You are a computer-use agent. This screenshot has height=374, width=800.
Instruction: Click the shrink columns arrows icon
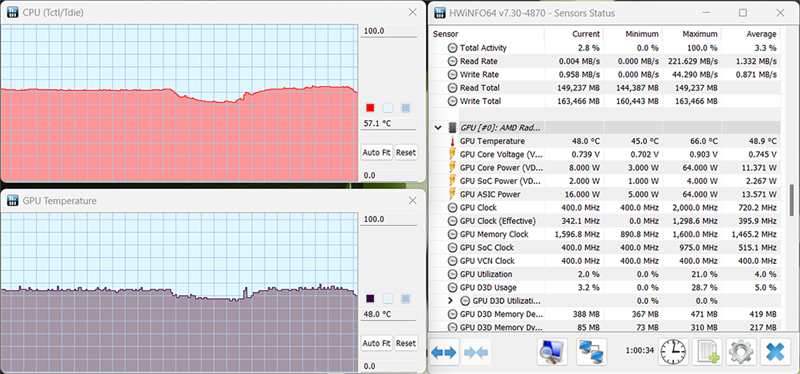pyautogui.click(x=477, y=352)
